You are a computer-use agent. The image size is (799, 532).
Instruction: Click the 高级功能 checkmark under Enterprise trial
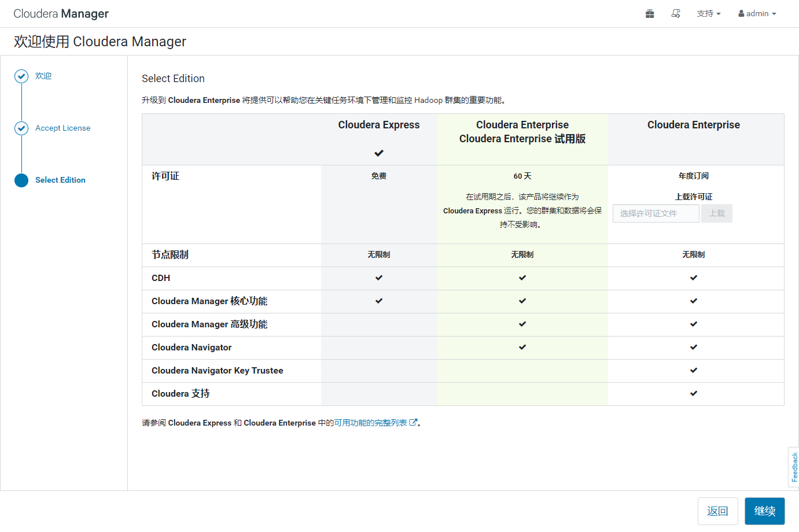[522, 324]
